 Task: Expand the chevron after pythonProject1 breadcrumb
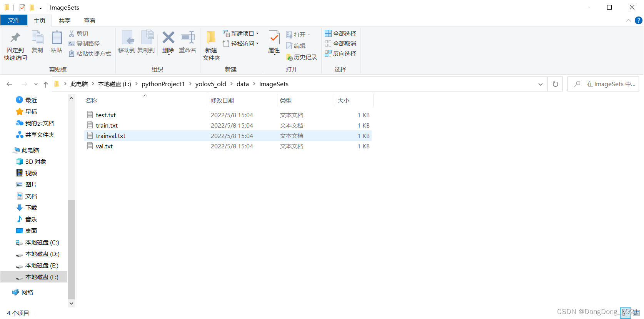click(190, 84)
